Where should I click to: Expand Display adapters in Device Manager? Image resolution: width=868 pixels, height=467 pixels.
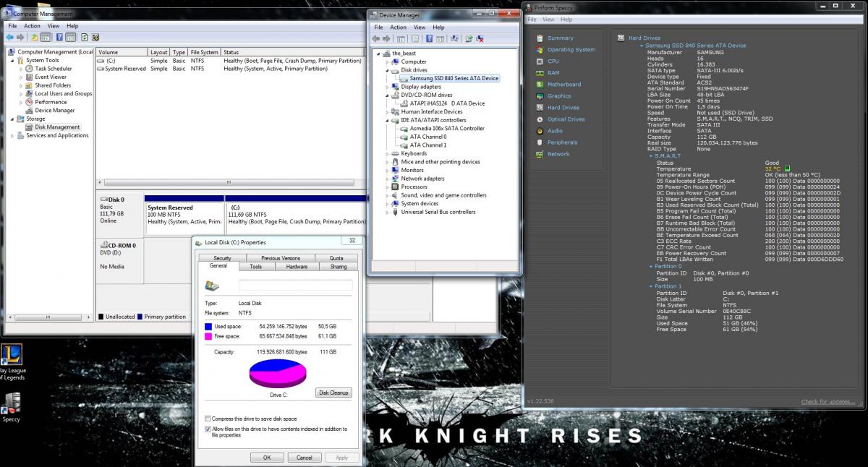click(388, 87)
